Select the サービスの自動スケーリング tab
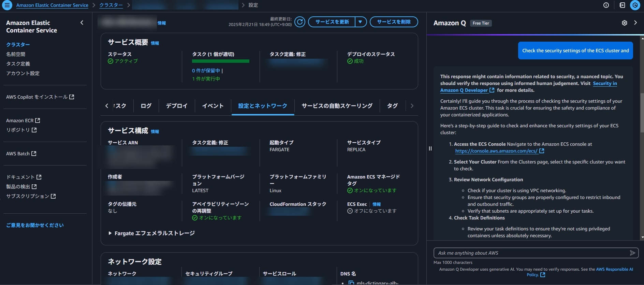 (x=337, y=106)
